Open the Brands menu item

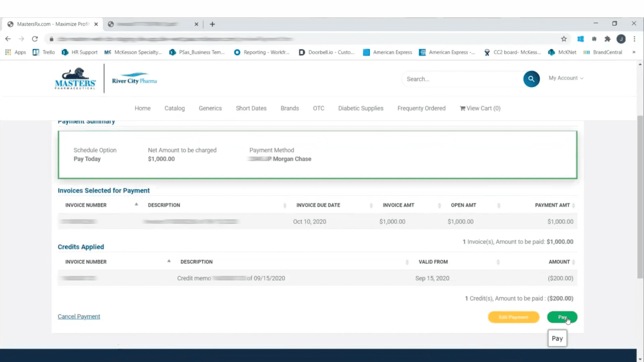click(x=289, y=108)
